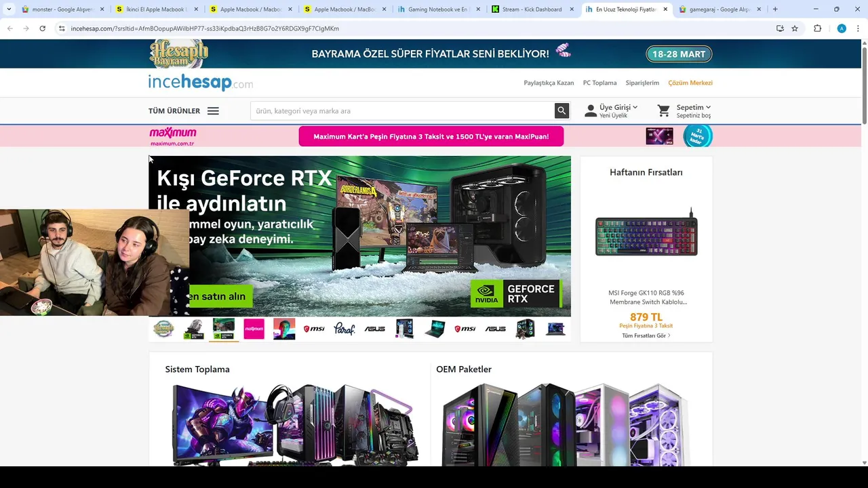Screen dimensions: 868x488
Task: Click Tüm Fırsatları Gör link
Action: [x=646, y=335]
